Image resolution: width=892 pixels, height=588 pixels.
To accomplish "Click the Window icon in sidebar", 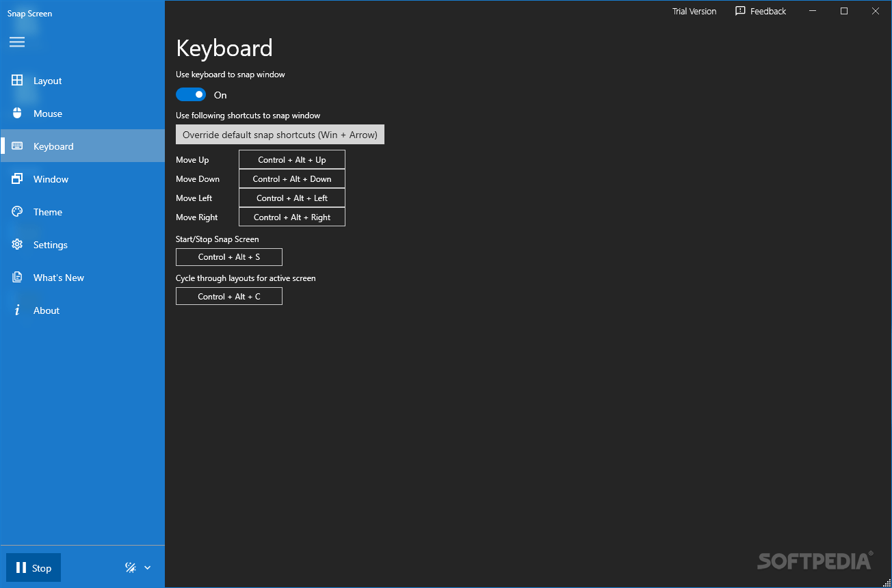I will coord(17,179).
